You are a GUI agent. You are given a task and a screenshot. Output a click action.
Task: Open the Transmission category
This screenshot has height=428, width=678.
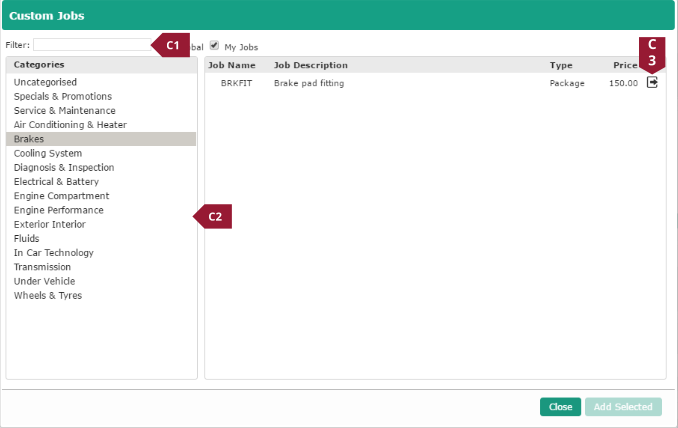pyautogui.click(x=40, y=267)
